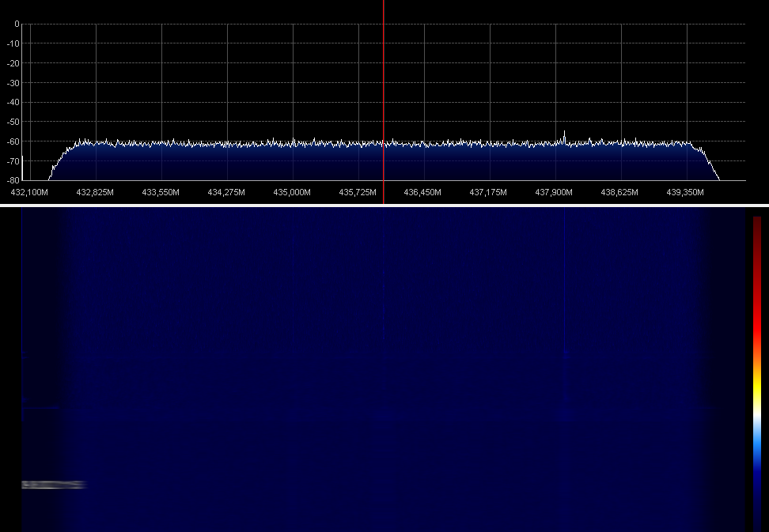The height and width of the screenshot is (532, 769).
Task: Click the 435,725M axis label
Action: tap(358, 193)
